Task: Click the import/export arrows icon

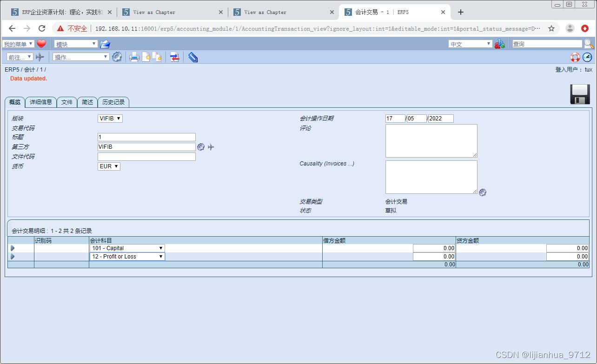Action: pos(174,57)
